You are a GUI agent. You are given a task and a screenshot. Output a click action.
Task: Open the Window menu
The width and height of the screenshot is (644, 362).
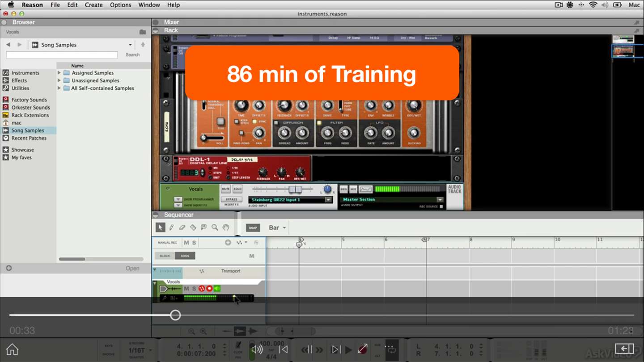tap(149, 5)
